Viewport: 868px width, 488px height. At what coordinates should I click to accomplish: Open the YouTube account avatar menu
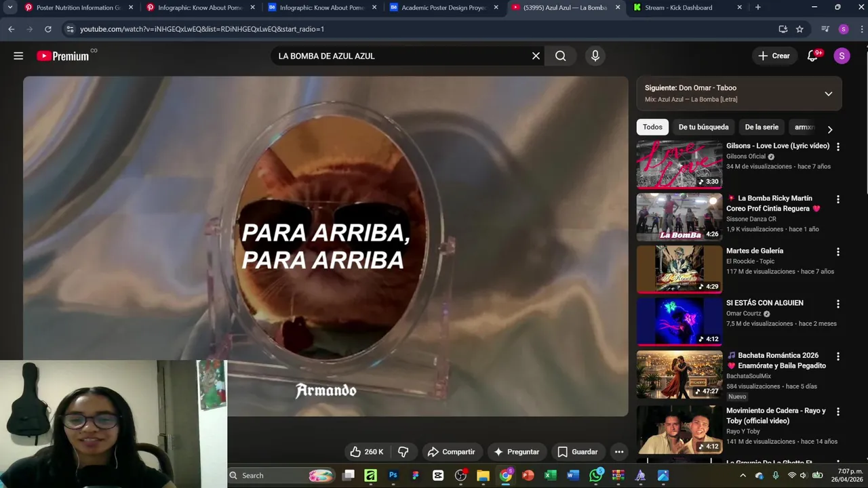842,56
